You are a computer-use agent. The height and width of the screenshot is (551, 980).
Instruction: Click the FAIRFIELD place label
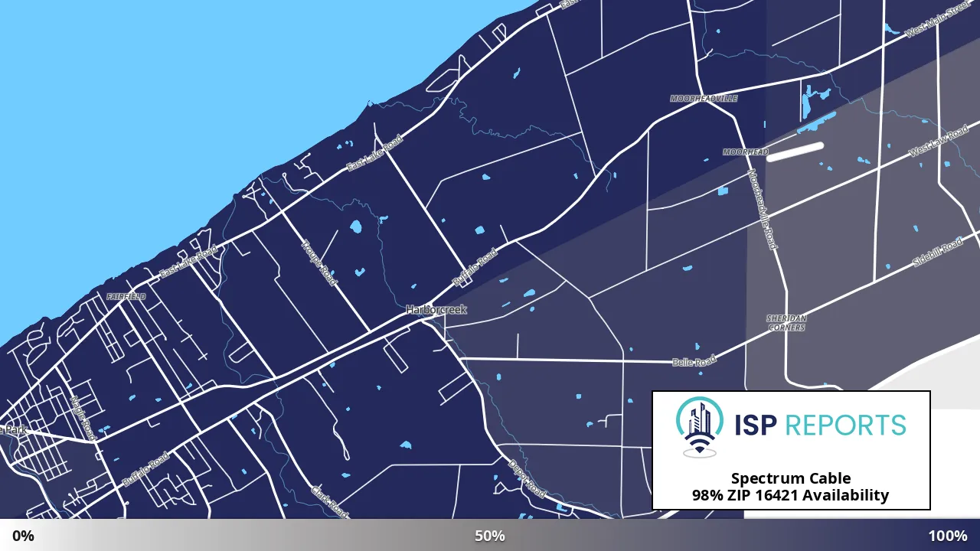126,296
